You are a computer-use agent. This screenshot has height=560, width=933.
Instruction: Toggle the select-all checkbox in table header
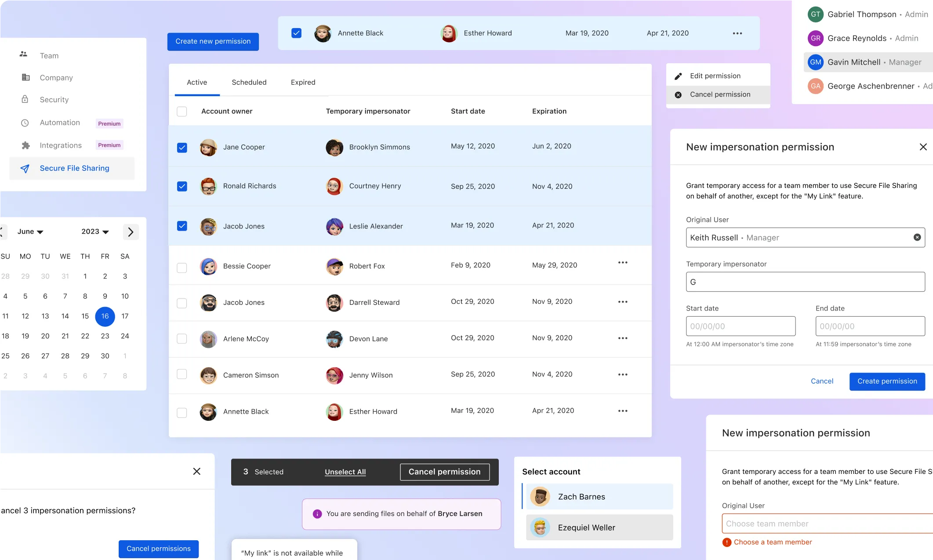pyautogui.click(x=182, y=112)
